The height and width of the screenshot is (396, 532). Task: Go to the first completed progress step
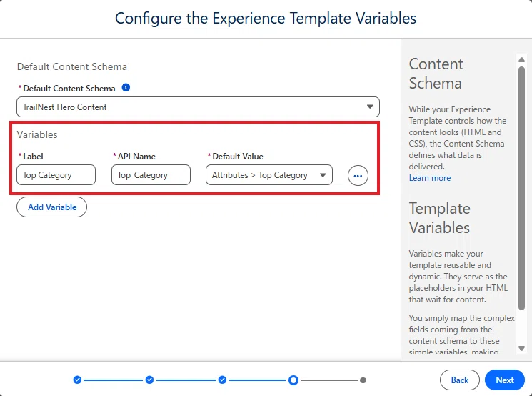[77, 380]
